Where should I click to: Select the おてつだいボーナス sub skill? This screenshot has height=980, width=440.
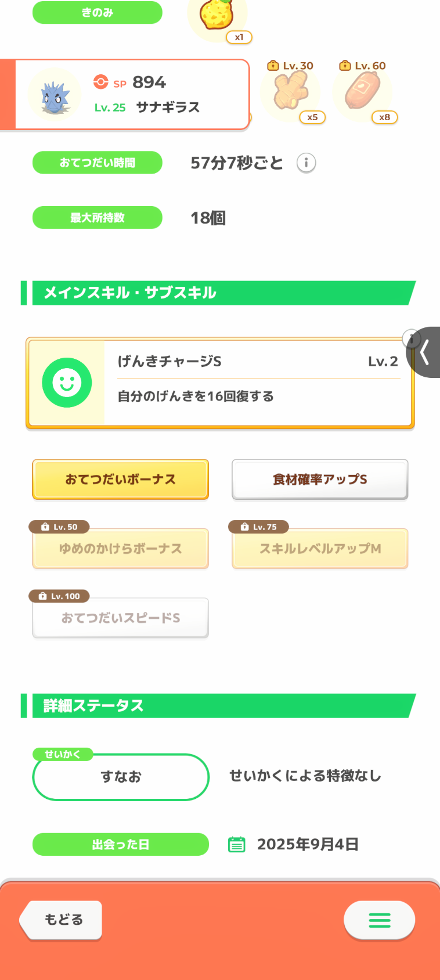coord(120,480)
